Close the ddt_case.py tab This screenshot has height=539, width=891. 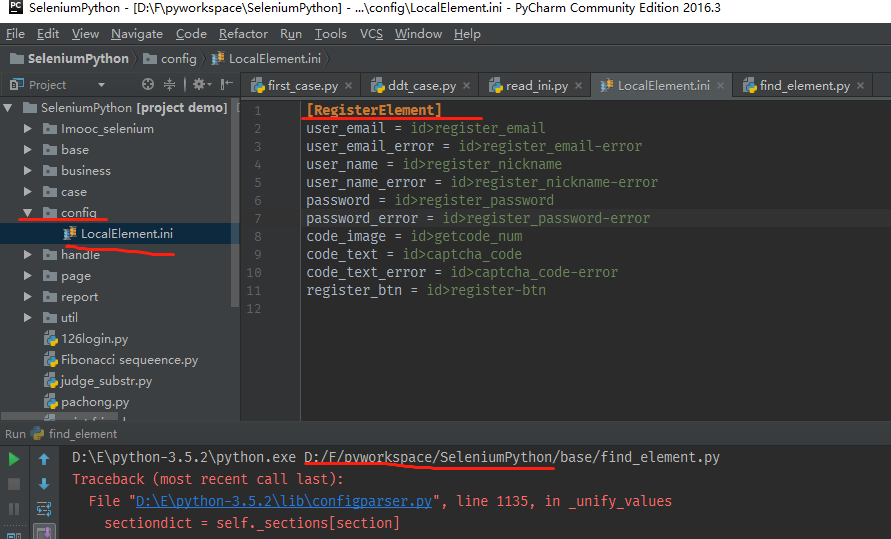[x=467, y=86]
